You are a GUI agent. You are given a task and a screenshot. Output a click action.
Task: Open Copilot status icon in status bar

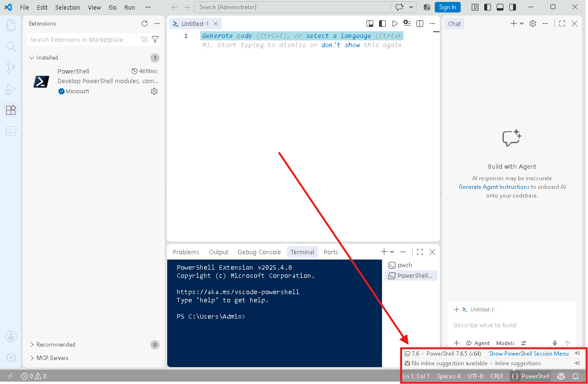click(561, 376)
